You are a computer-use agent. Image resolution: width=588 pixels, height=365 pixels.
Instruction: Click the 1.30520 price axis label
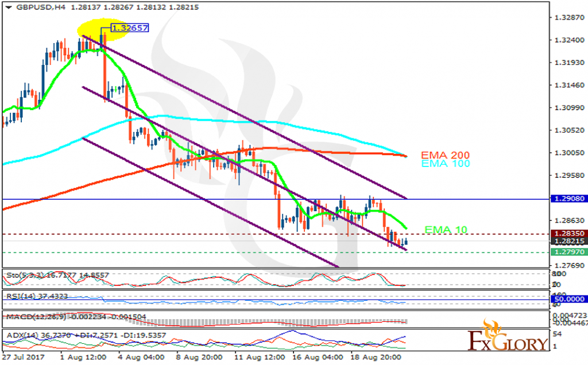pyautogui.click(x=569, y=130)
